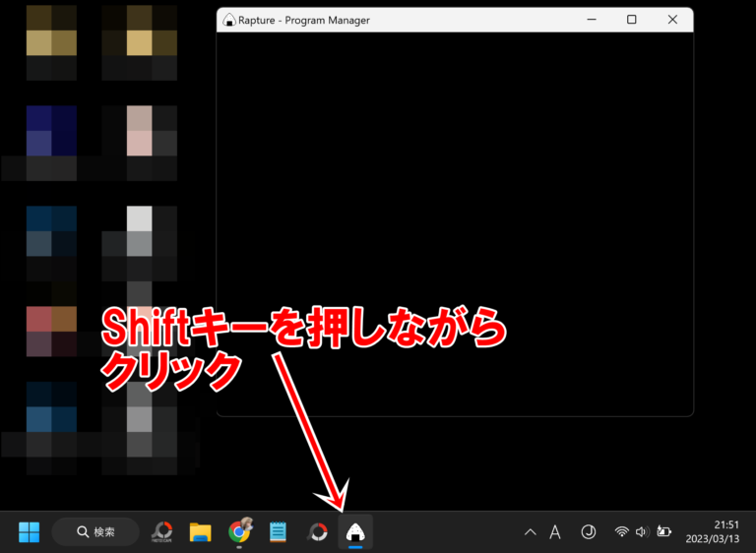This screenshot has width=756, height=553.
Task: Minimize the Rapture - Program Manager window
Action: [x=592, y=20]
